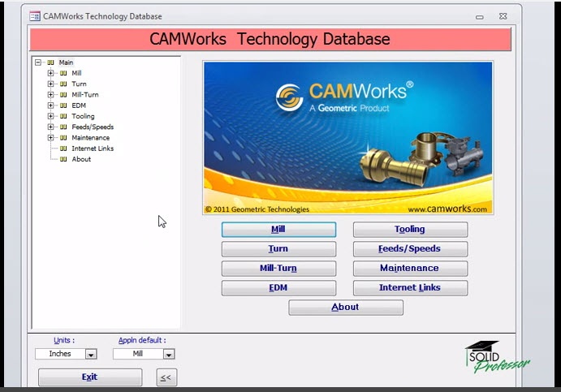Click the Mill-Turn node book icon
This screenshot has width=561, height=392.
coord(63,95)
